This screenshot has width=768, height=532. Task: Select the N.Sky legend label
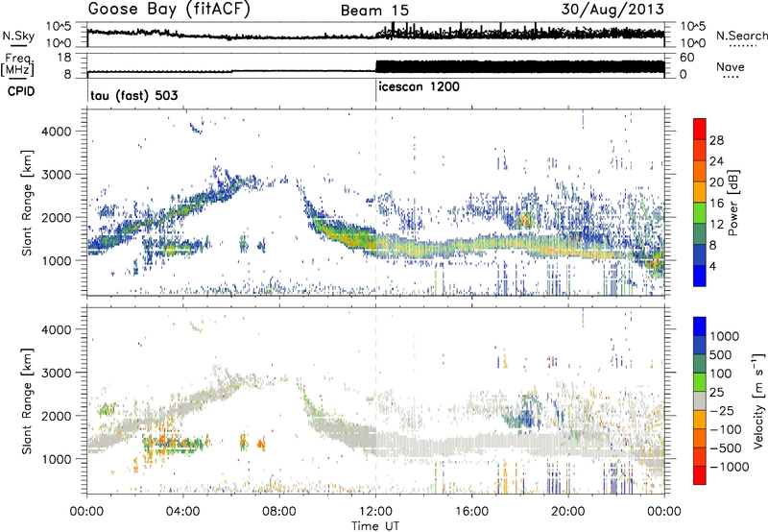(x=18, y=36)
